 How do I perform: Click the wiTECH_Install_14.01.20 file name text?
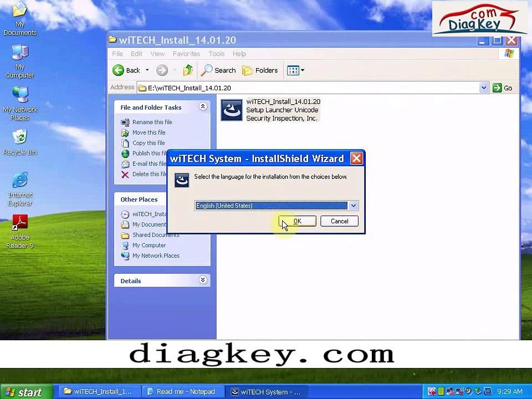pos(283,101)
